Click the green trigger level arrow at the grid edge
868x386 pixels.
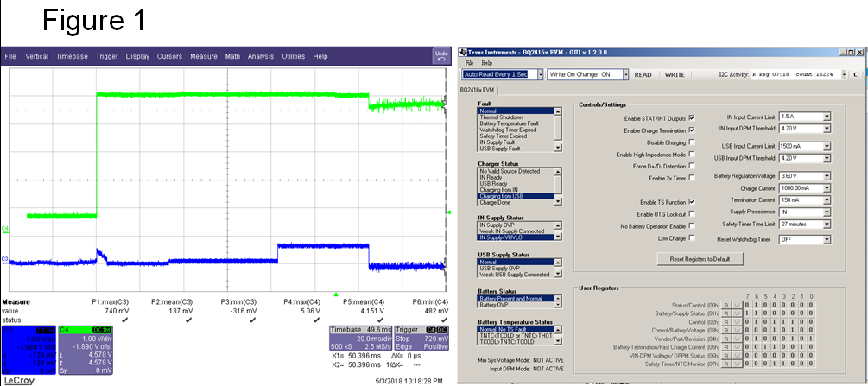[449, 212]
